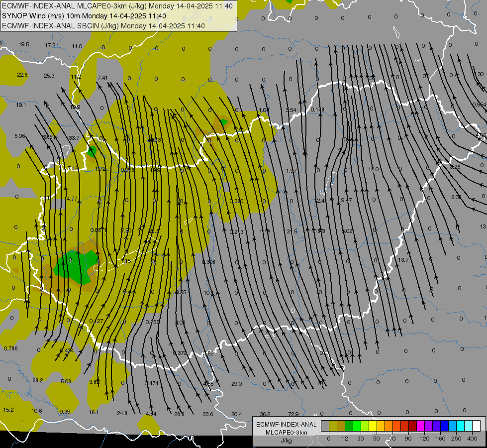Click the '12' tick label in the legend
The image size is (487, 448).
pos(344,439)
